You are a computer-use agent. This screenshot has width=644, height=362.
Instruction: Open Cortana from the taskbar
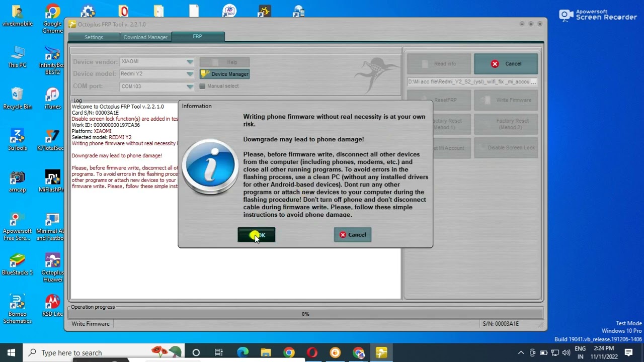click(196, 352)
